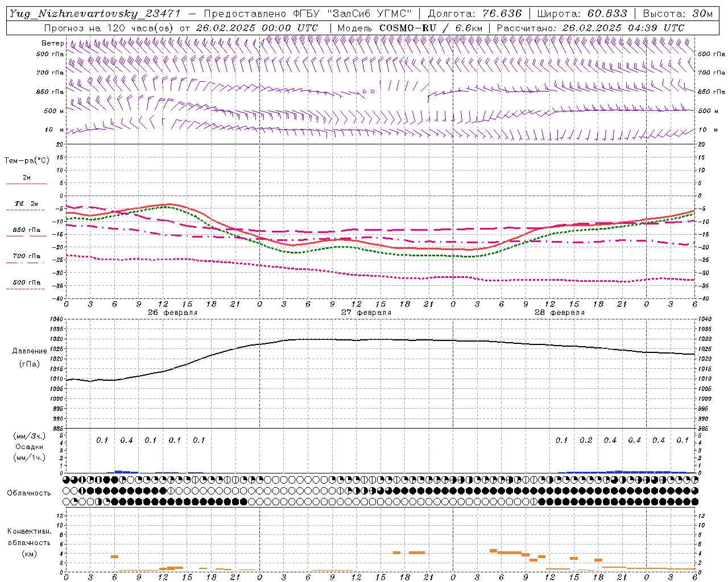Click the 26 февраля date label
This screenshot has width=728, height=582.
point(173,313)
